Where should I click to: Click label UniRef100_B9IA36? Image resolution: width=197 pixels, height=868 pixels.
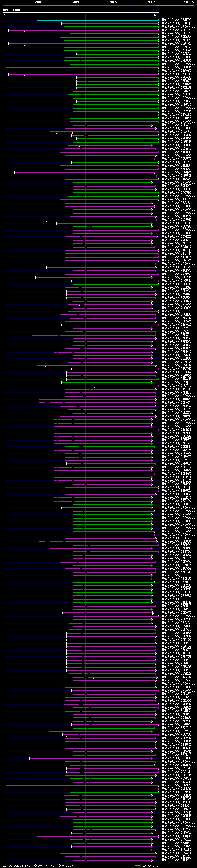click(x=177, y=57)
